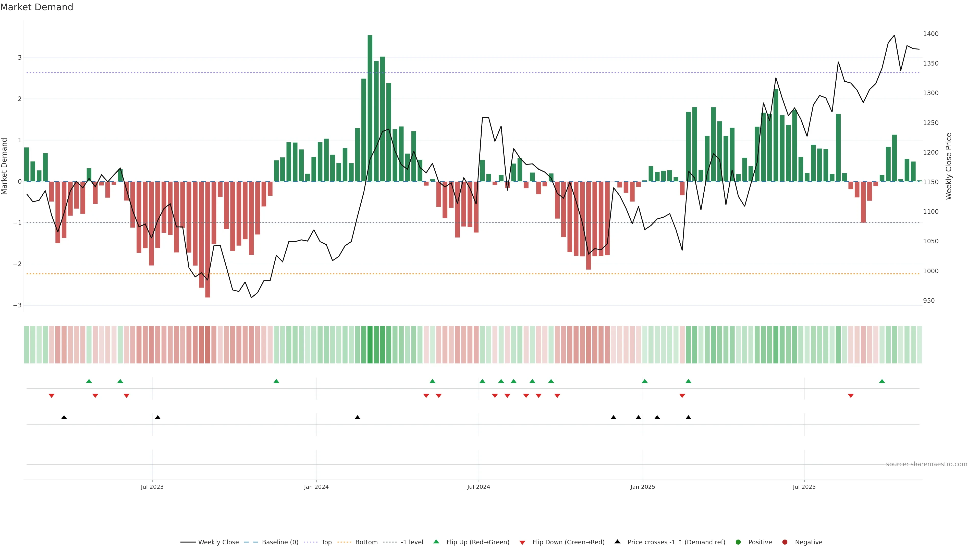980x551 pixels.
Task: Click the red Flip Down triangle legend icon
Action: click(x=522, y=542)
